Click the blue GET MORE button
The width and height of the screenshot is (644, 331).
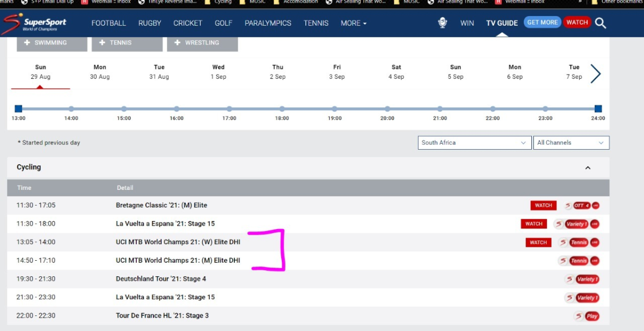(542, 23)
